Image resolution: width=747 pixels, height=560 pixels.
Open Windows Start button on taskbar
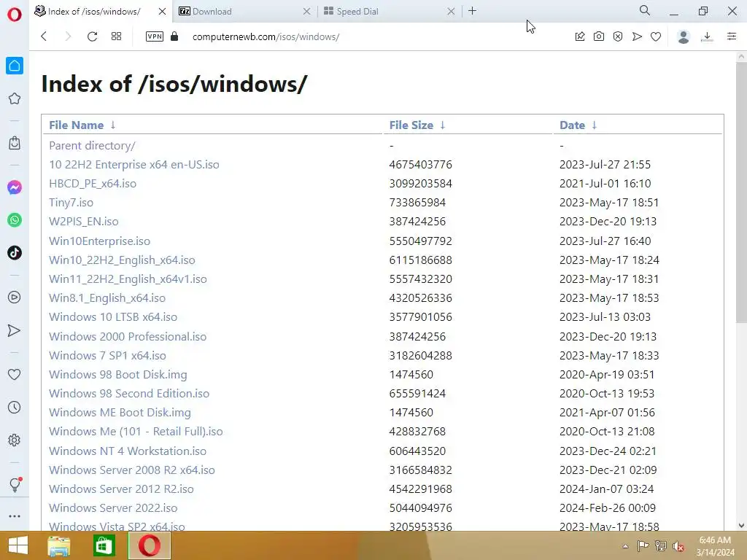click(x=18, y=545)
